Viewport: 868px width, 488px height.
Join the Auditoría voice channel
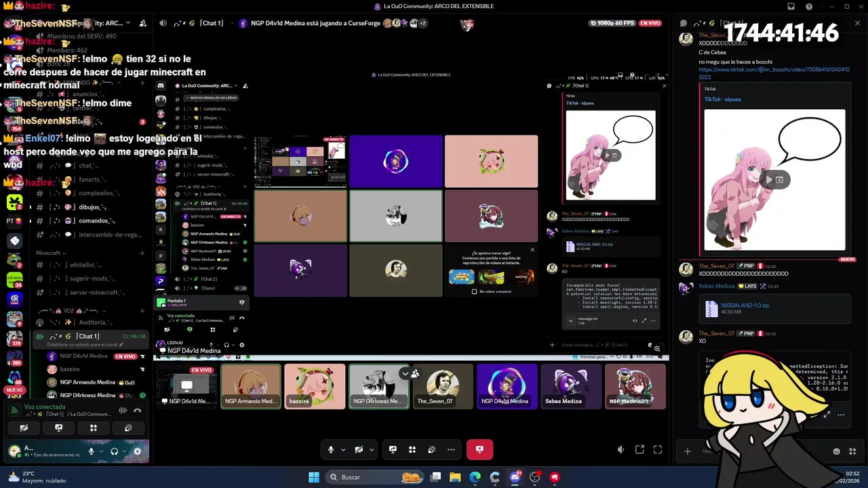90,323
